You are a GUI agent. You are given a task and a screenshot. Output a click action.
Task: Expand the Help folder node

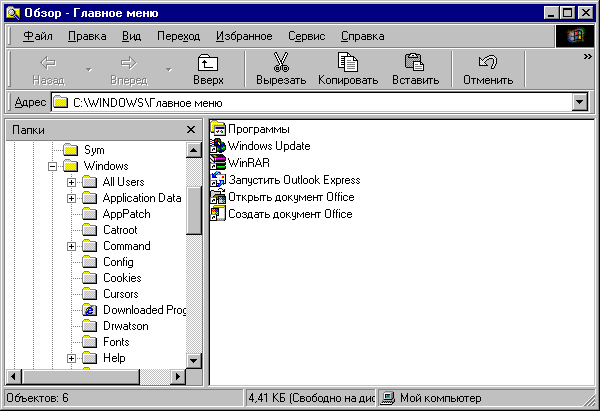71,358
